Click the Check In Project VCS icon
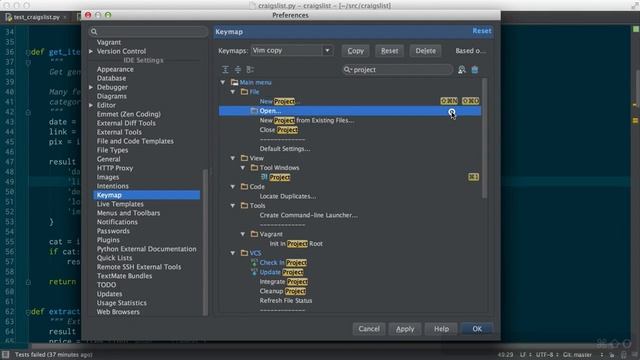 [254, 262]
